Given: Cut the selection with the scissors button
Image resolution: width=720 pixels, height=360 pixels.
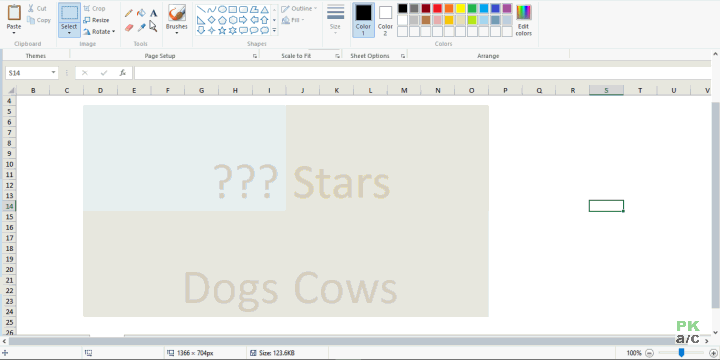Looking at the screenshot, I should click(x=37, y=8).
